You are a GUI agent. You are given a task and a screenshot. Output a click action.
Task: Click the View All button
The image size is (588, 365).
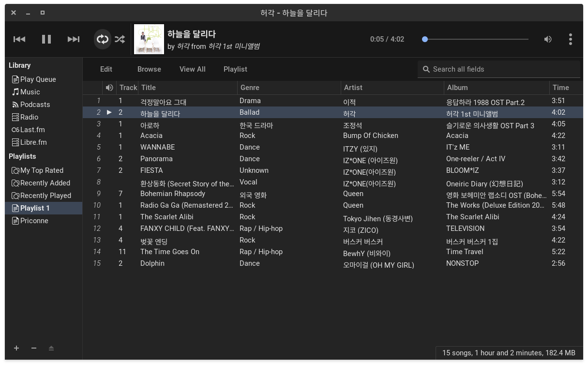tap(192, 69)
